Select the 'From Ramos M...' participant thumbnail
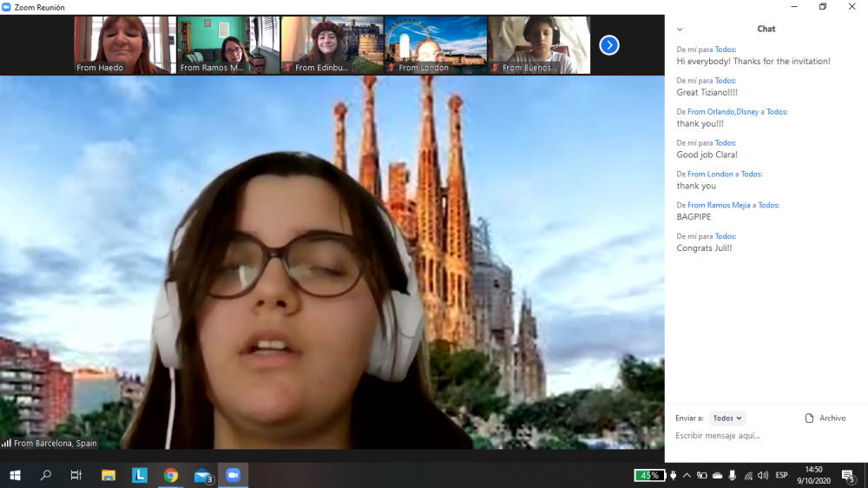Image resolution: width=868 pixels, height=488 pixels. click(228, 45)
